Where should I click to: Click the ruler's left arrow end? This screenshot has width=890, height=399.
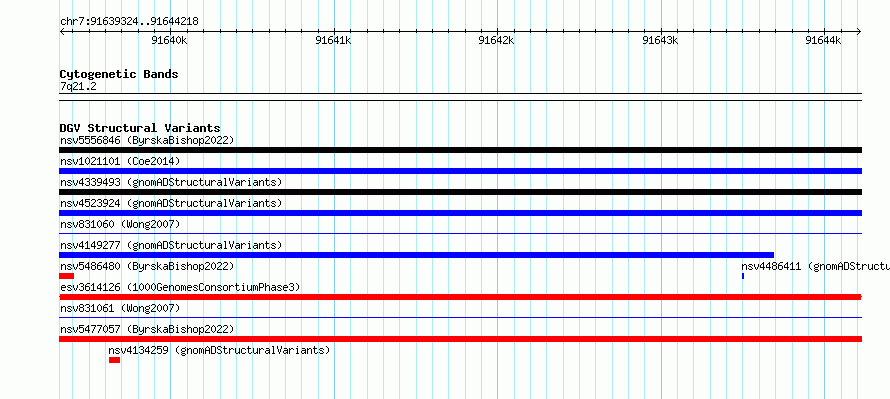pyautogui.click(x=61, y=31)
